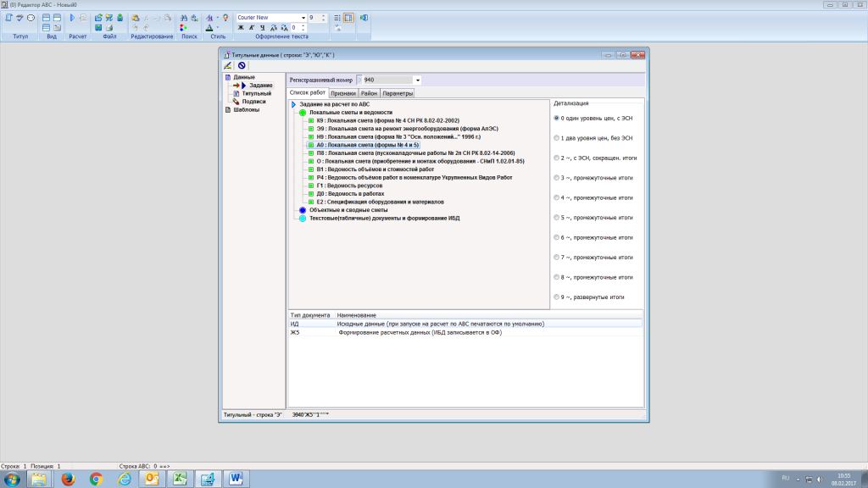Click the larger font size AA icon
The image size is (868, 488).
[274, 27]
